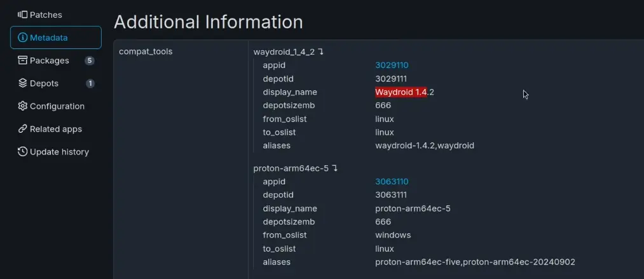Collapse the waydroid_1_4_2 entry arrow

pyautogui.click(x=321, y=51)
